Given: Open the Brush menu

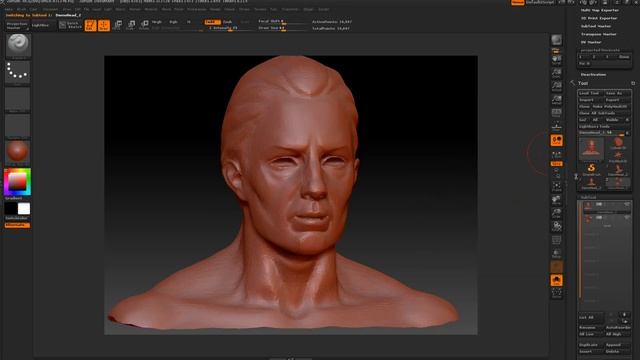Looking at the screenshot, I should pyautogui.click(x=21, y=9).
